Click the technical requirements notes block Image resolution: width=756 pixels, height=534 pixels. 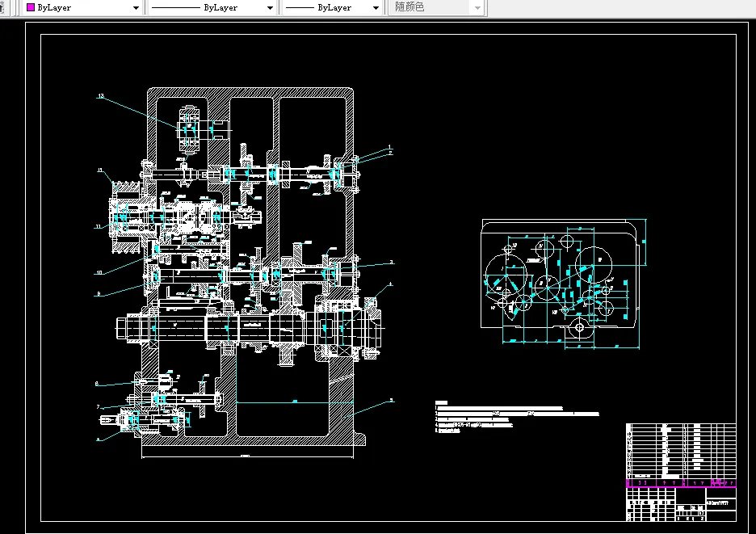pyautogui.click(x=516, y=416)
